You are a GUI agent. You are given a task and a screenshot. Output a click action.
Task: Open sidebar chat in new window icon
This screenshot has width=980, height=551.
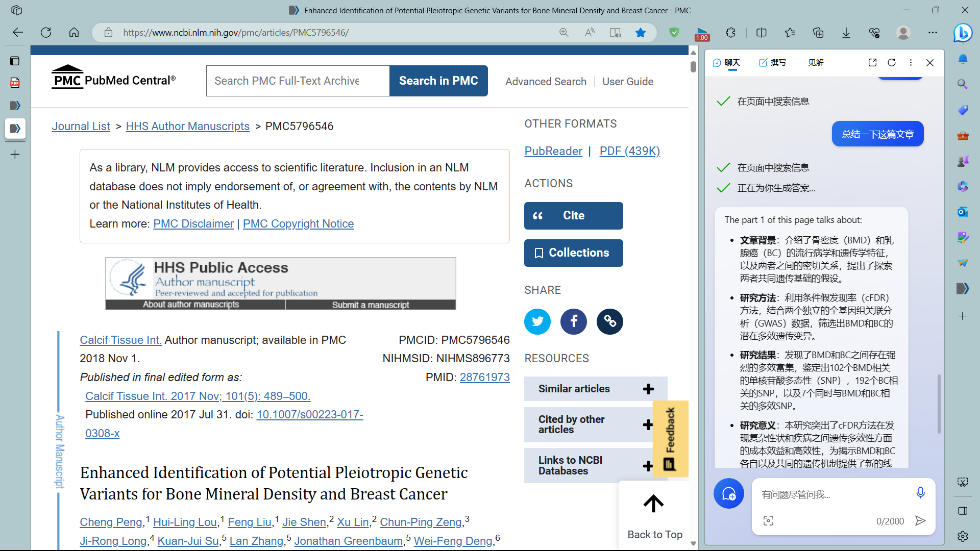tap(872, 62)
